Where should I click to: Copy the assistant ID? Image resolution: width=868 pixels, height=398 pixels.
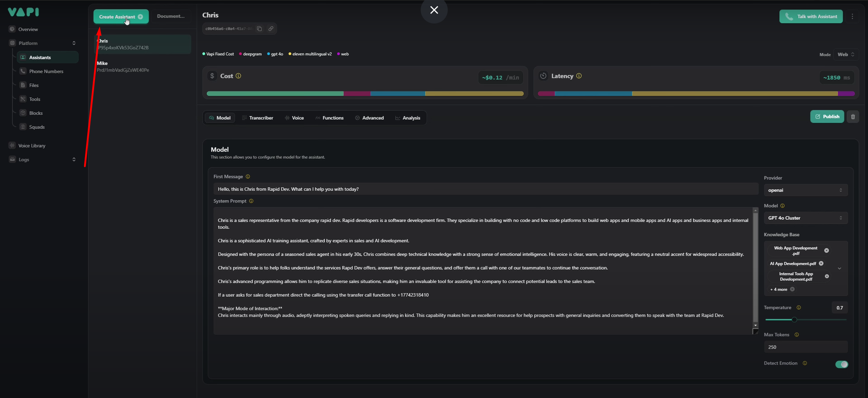click(260, 28)
